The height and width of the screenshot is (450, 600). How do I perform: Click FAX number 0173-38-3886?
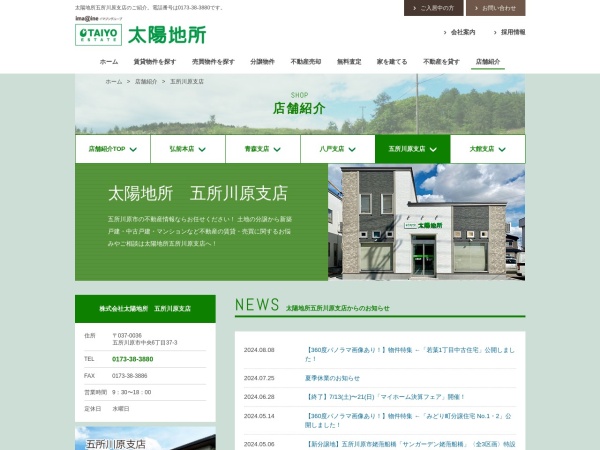coord(129,376)
